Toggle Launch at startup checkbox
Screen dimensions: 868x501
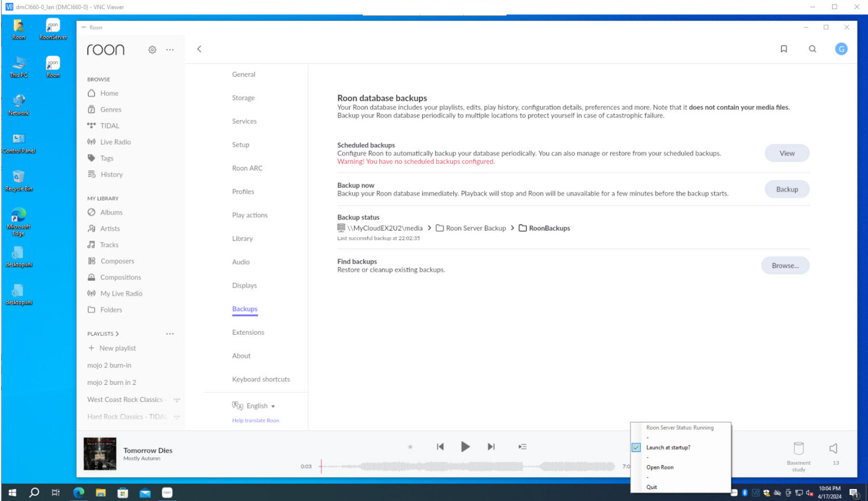(x=636, y=447)
